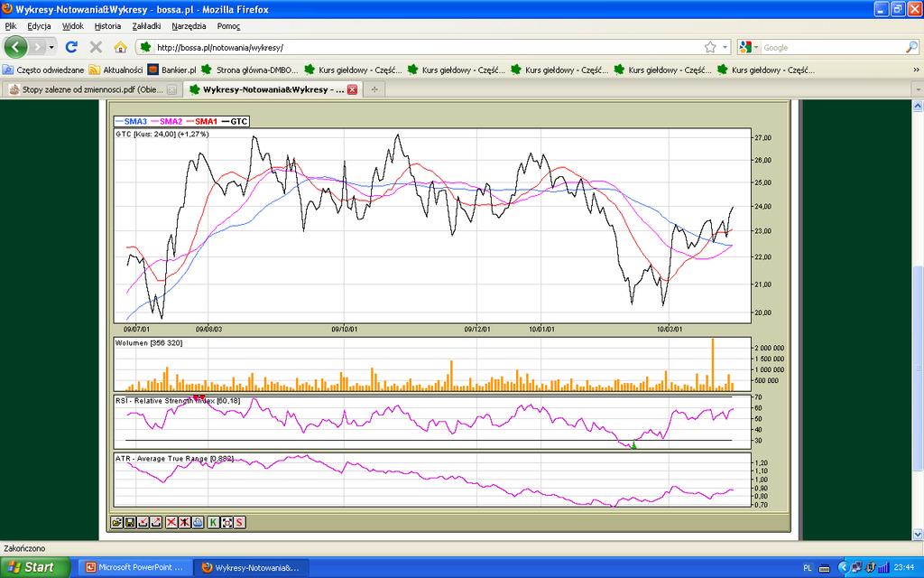Click the network connection tray icon

coord(857,567)
